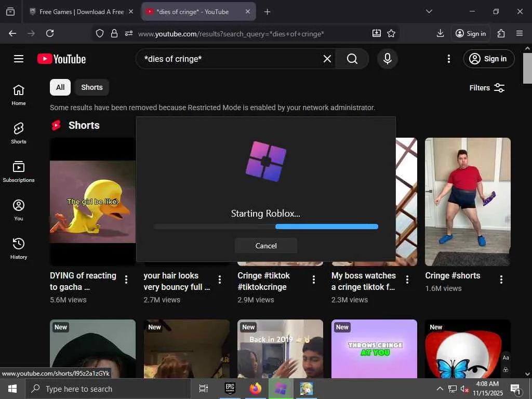This screenshot has width=532, height=399.
Task: List all tabs with the chevron
Action: [x=429, y=11]
